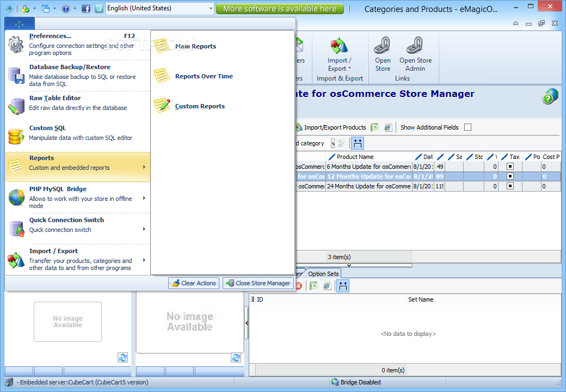
Task: Click the autofit columns icon in products toolbar
Action: [x=358, y=143]
